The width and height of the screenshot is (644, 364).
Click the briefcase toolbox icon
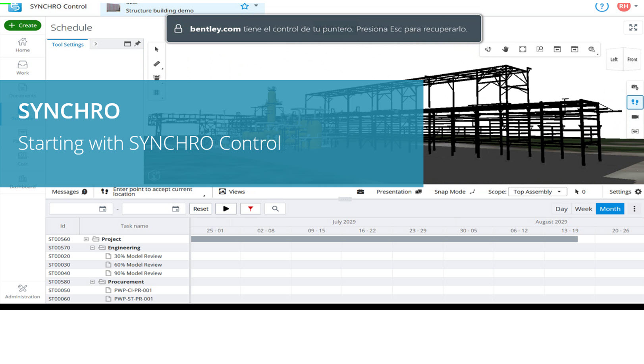[x=361, y=192]
